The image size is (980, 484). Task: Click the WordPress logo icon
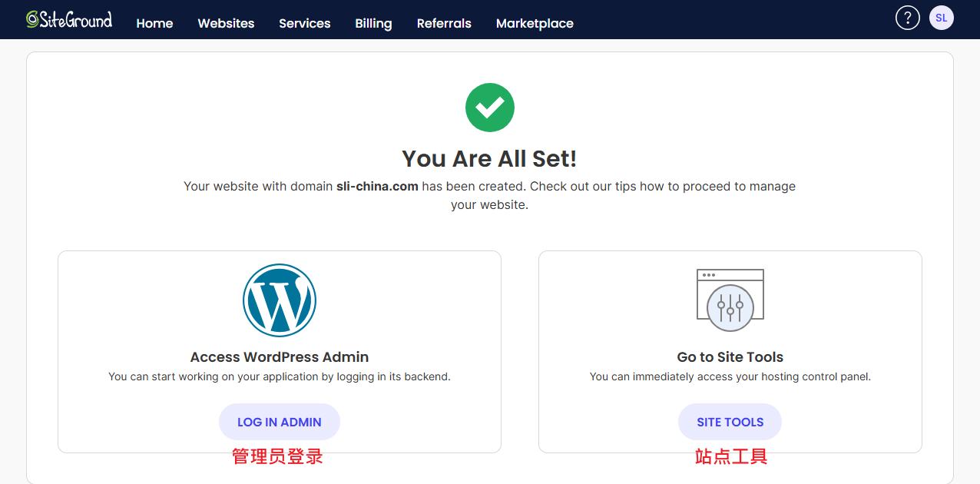pos(280,300)
